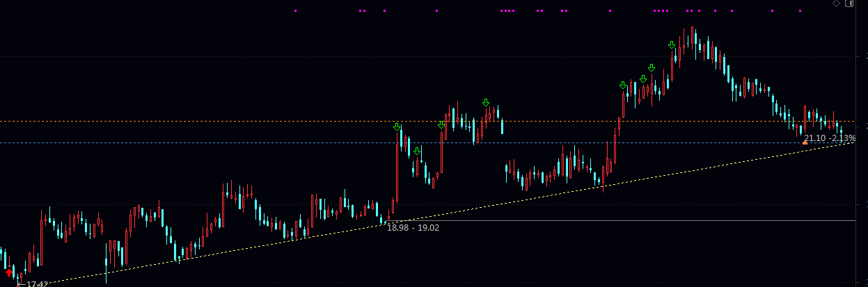Click the orange triangle marker beside 21.10
868x287 pixels.
point(805,142)
